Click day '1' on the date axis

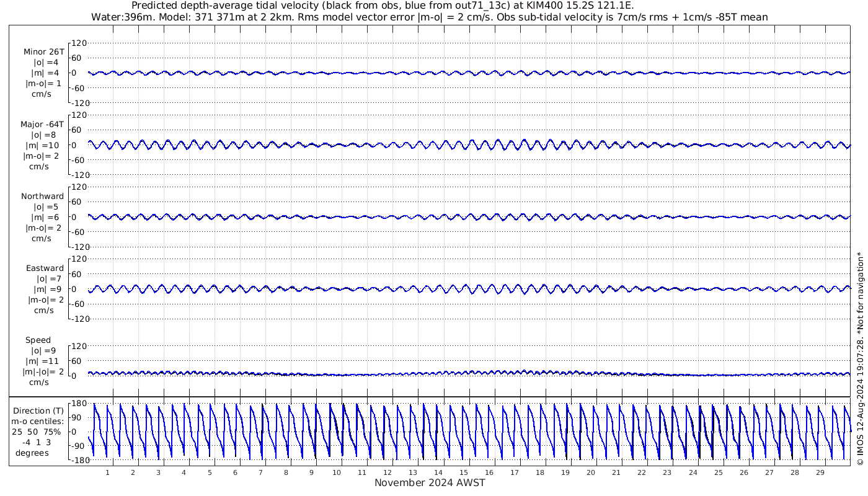(107, 472)
